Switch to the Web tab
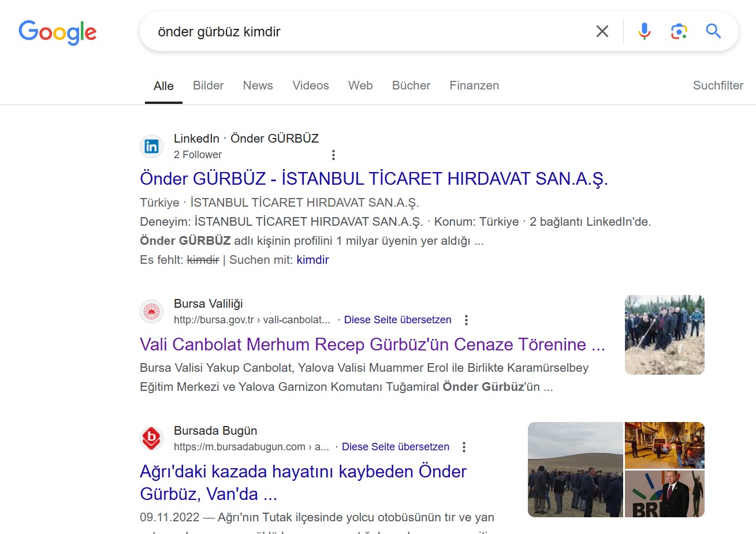The height and width of the screenshot is (534, 756). point(360,85)
